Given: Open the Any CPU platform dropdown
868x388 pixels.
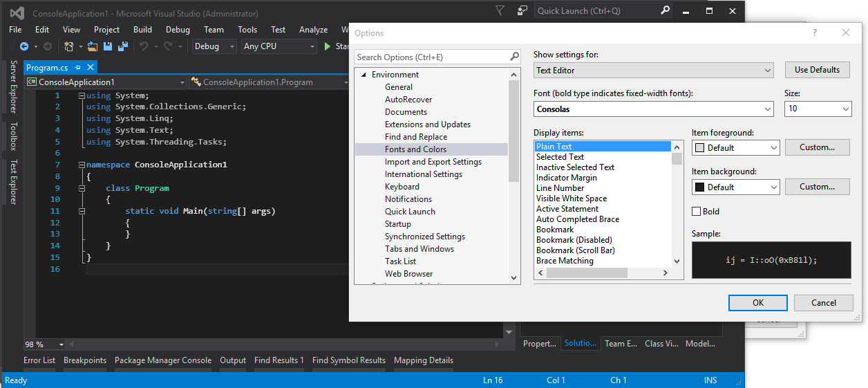Looking at the screenshot, I should point(279,46).
